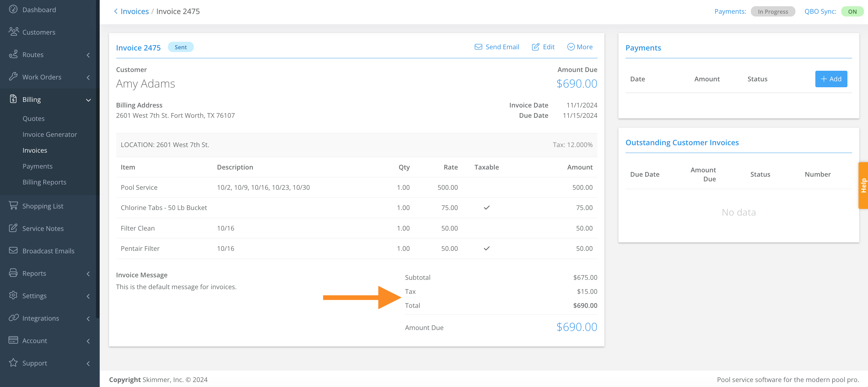The image size is (868, 387).
Task: Click the Pentair Filter item name
Action: (x=140, y=248)
